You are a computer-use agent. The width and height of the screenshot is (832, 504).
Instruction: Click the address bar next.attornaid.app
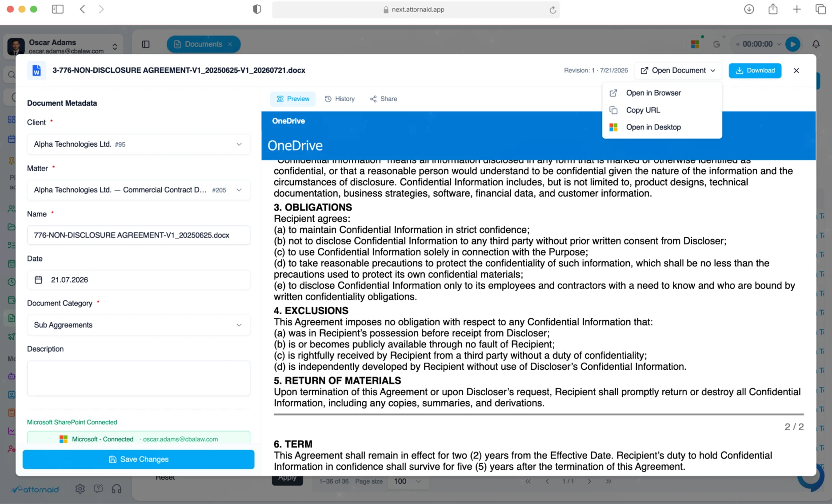416,10
